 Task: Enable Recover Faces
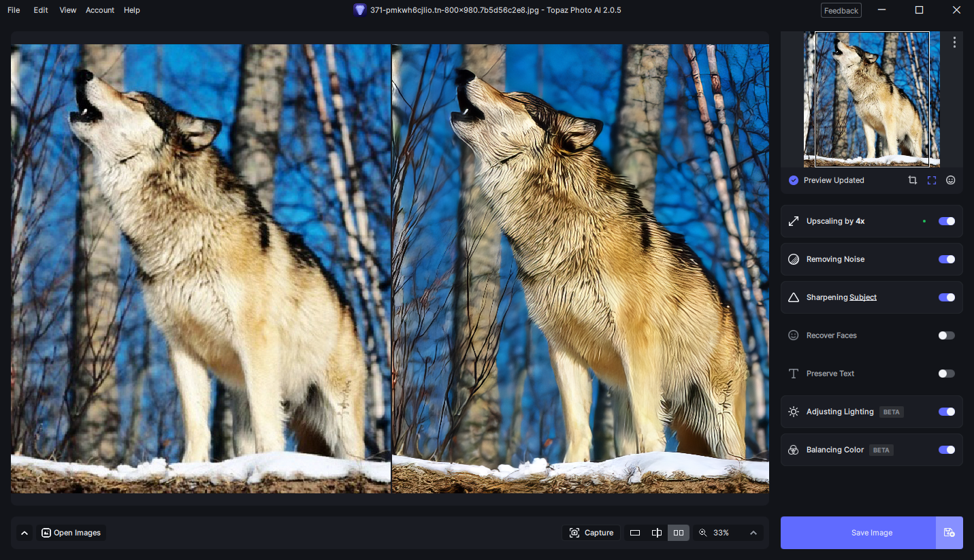coord(946,335)
